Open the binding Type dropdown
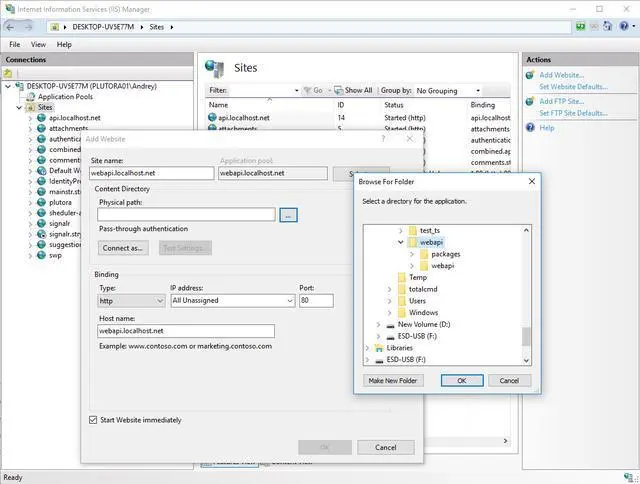 point(131,300)
